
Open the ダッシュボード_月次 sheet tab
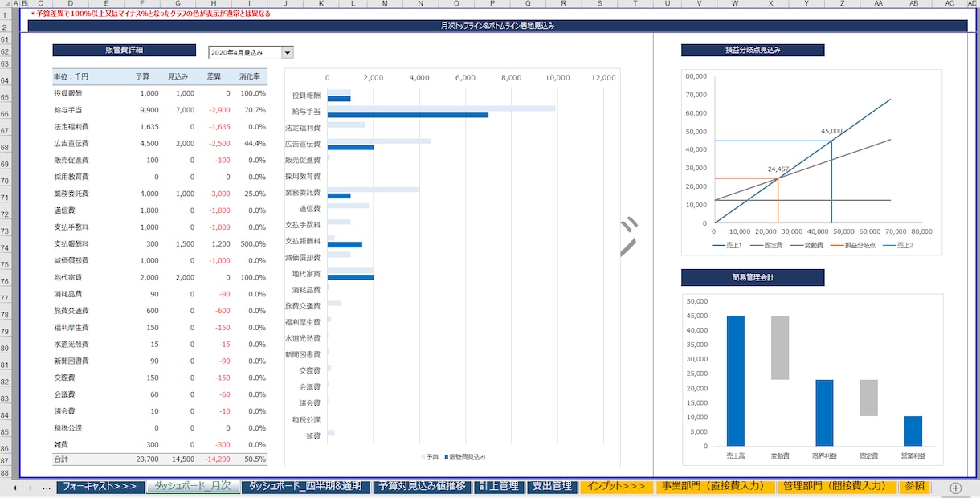click(x=193, y=487)
